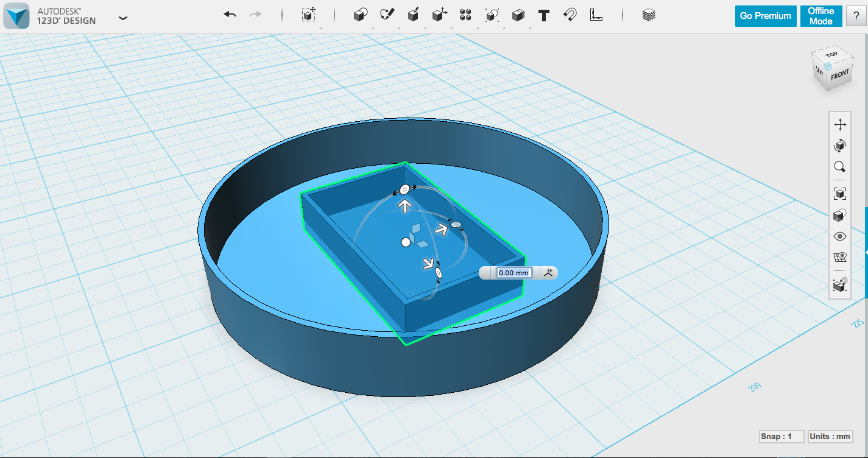Expand the Primitives tool flyout caret

point(373,27)
